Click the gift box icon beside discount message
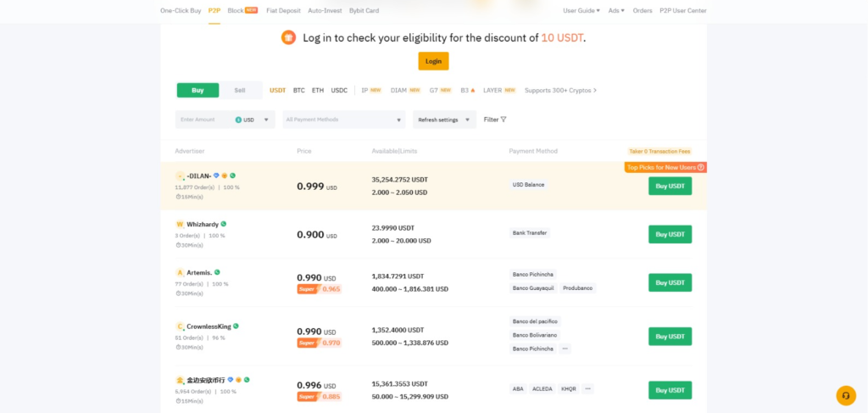 pyautogui.click(x=288, y=37)
